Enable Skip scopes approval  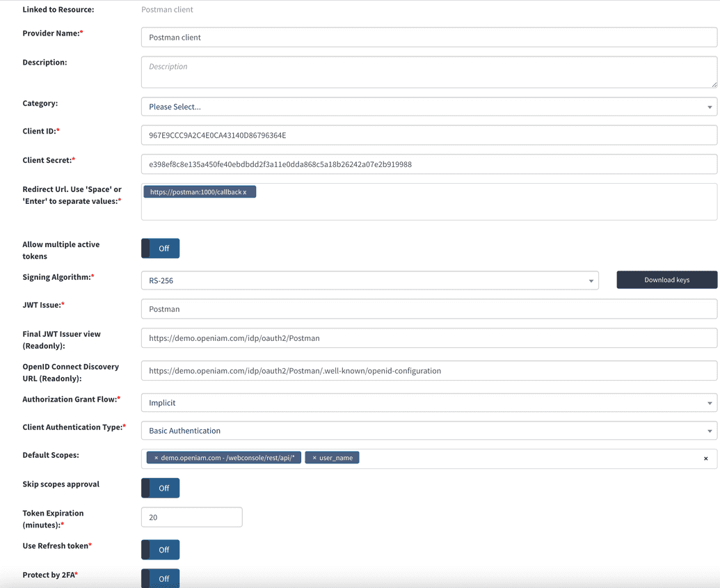click(160, 488)
